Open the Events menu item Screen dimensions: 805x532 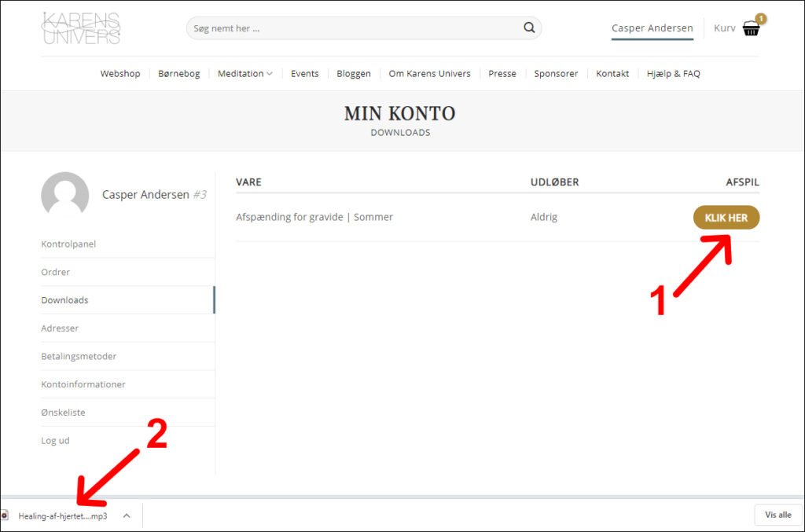point(304,74)
